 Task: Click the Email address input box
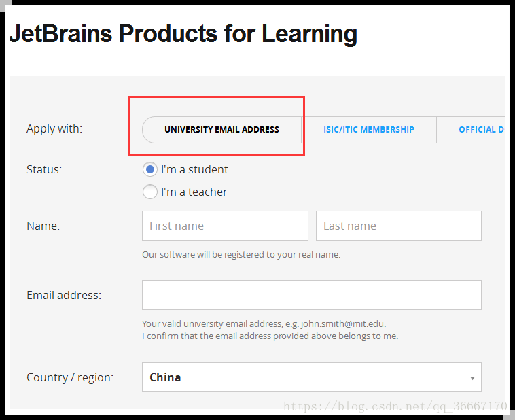click(x=311, y=295)
